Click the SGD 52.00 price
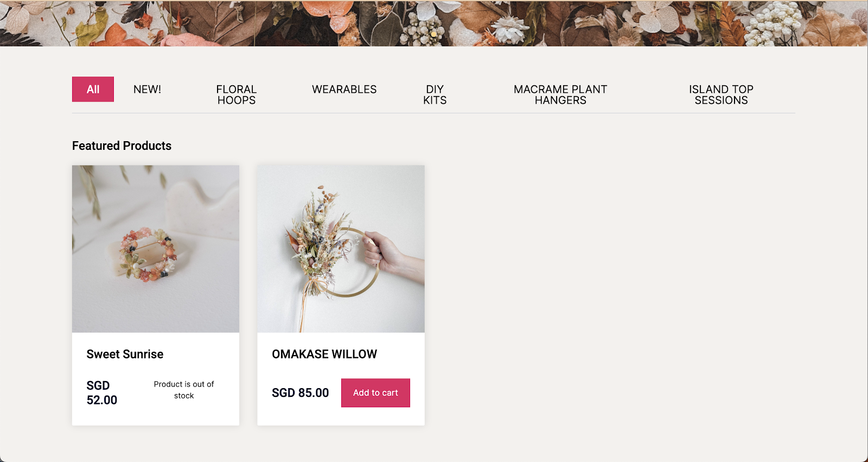 click(102, 393)
